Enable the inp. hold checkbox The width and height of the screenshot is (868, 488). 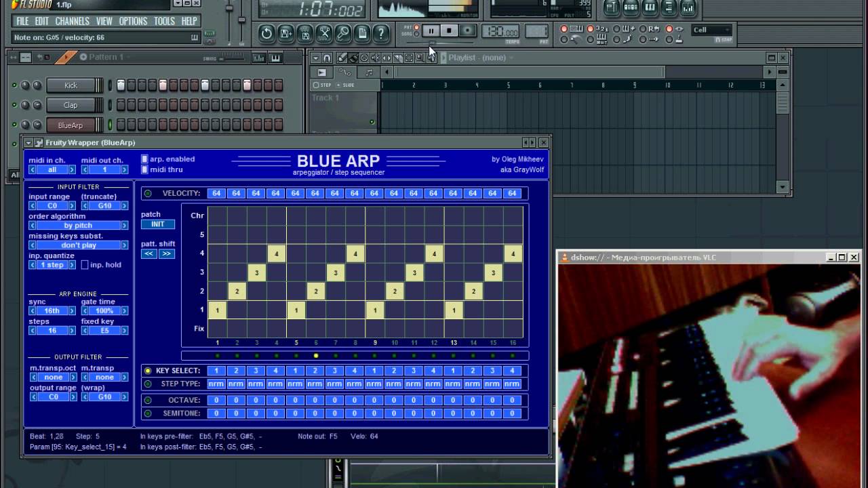pyautogui.click(x=85, y=265)
